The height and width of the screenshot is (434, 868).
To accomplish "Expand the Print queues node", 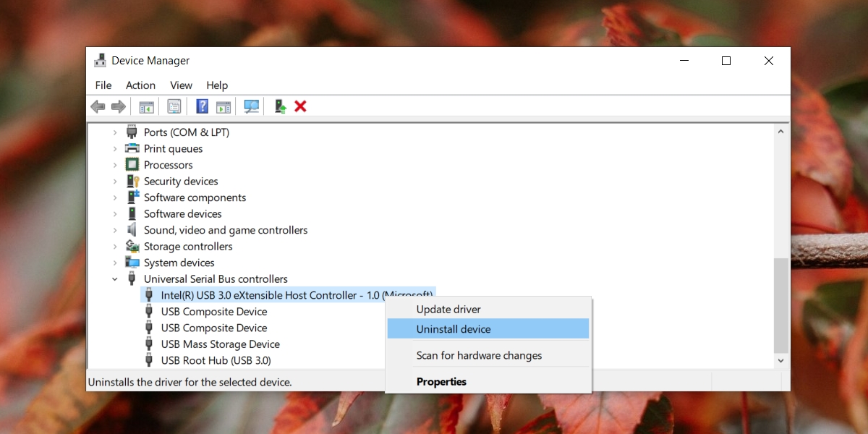I will 114,148.
